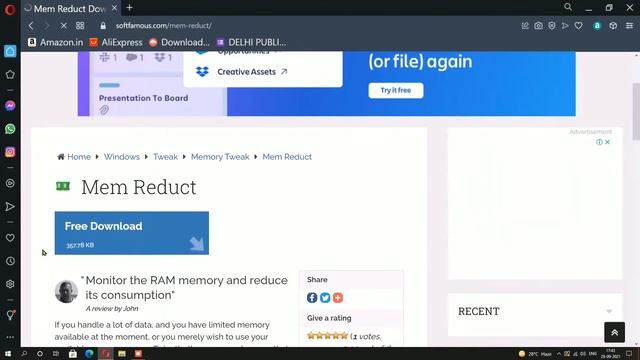Open the sidebar heart pinboards icon
Screen dimensions: 640x360
point(10,238)
